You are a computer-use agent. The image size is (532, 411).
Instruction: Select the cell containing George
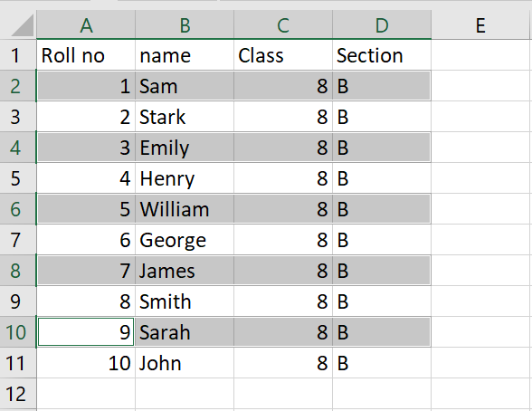tap(185, 240)
